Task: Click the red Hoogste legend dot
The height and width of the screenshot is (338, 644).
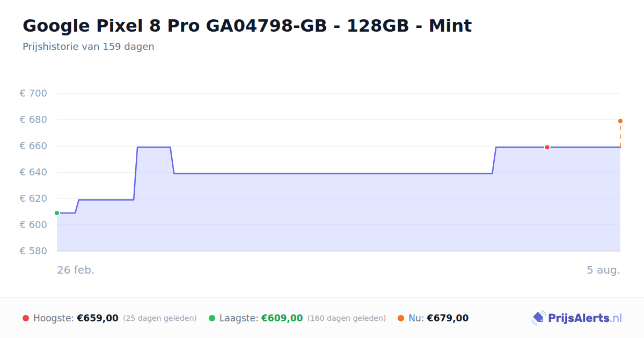Action: pyautogui.click(x=26, y=318)
